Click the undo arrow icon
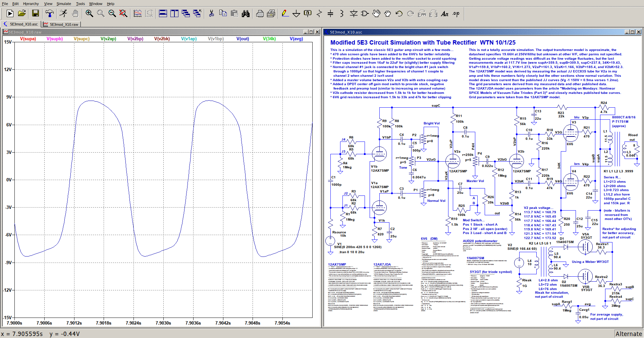This screenshot has width=644, height=338. [399, 14]
